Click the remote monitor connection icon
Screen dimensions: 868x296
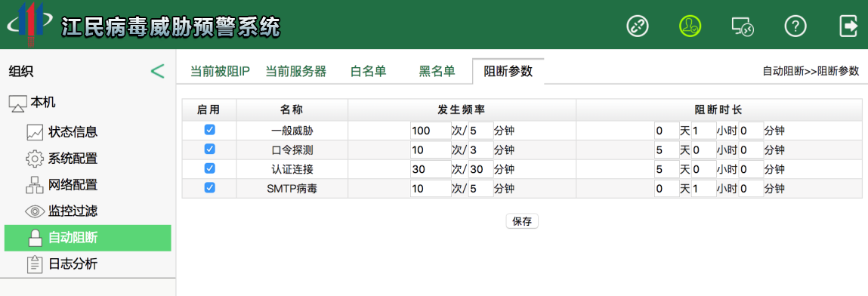pos(743,26)
